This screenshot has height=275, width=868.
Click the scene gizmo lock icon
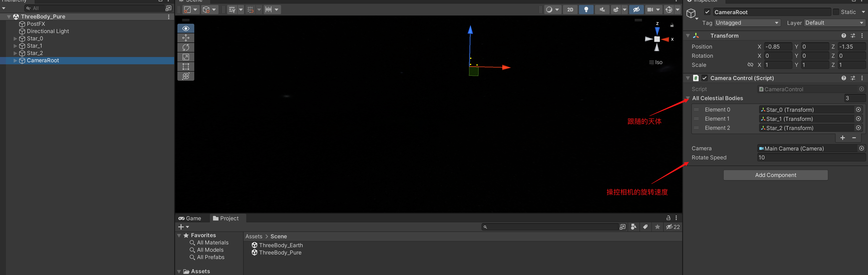point(672,25)
